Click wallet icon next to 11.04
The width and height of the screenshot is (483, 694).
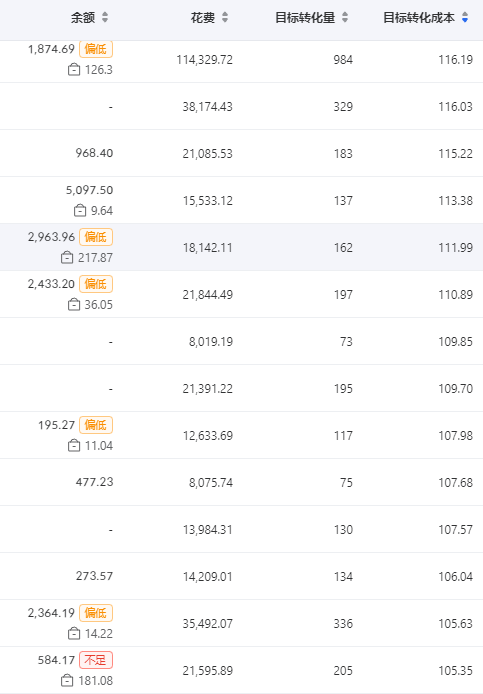point(74,446)
